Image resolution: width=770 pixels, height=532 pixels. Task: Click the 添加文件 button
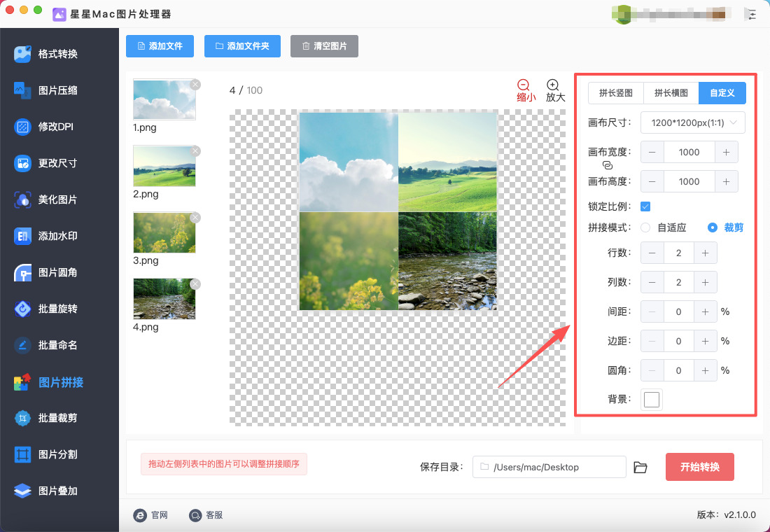[160, 46]
